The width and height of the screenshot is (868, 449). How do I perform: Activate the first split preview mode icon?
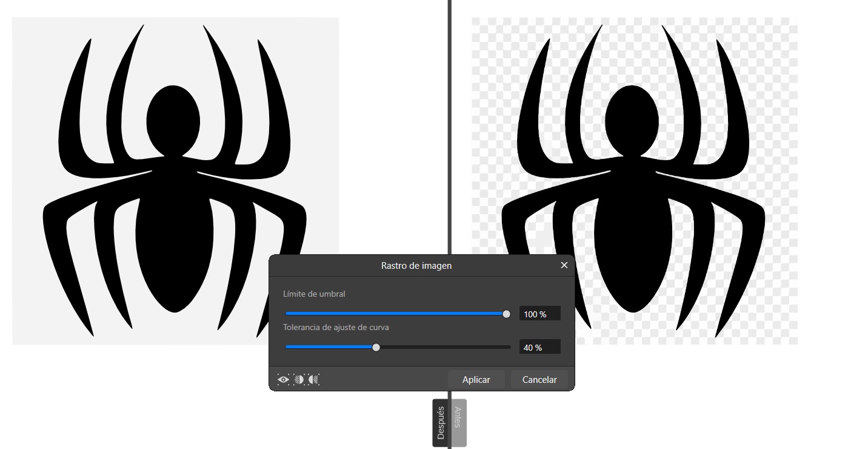click(x=299, y=379)
